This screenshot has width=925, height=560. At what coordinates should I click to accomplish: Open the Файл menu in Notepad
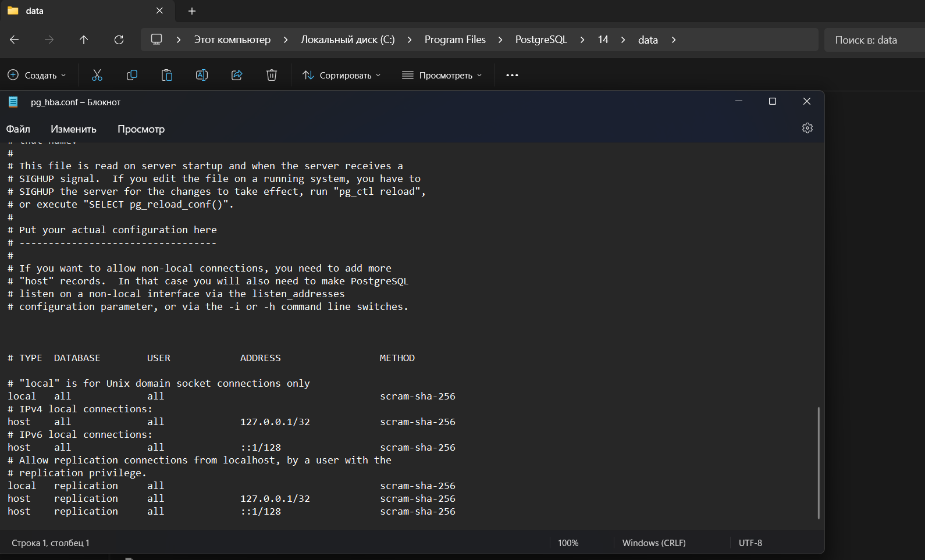click(x=18, y=129)
